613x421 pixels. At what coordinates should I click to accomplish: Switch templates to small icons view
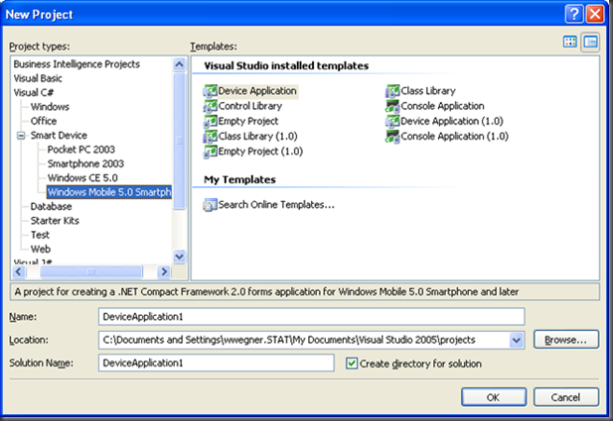tap(590, 42)
